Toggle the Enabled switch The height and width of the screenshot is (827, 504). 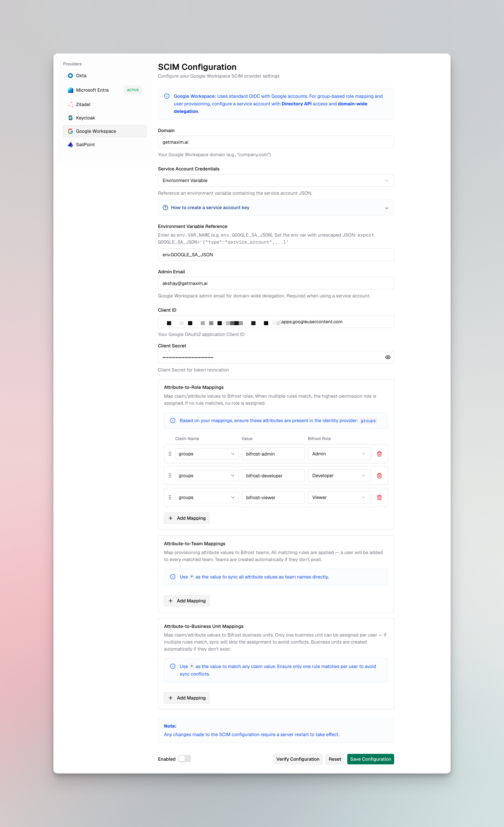pyautogui.click(x=185, y=759)
